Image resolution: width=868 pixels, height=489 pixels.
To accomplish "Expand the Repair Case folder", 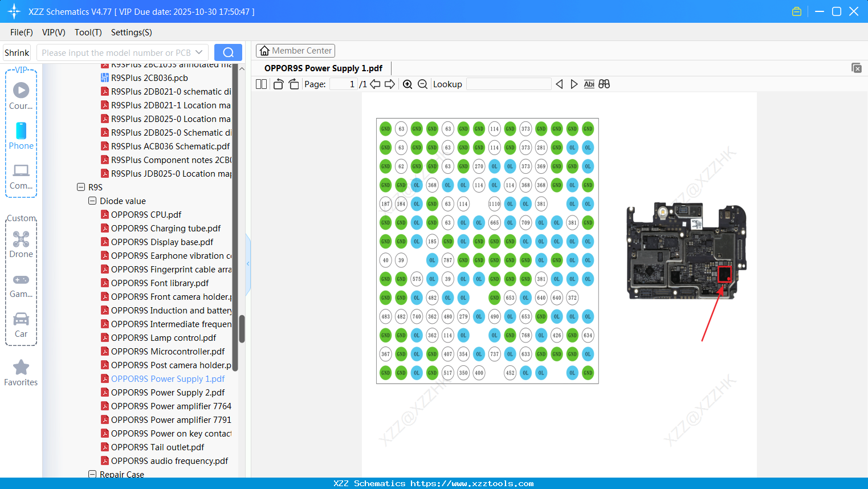I will 92,474.
